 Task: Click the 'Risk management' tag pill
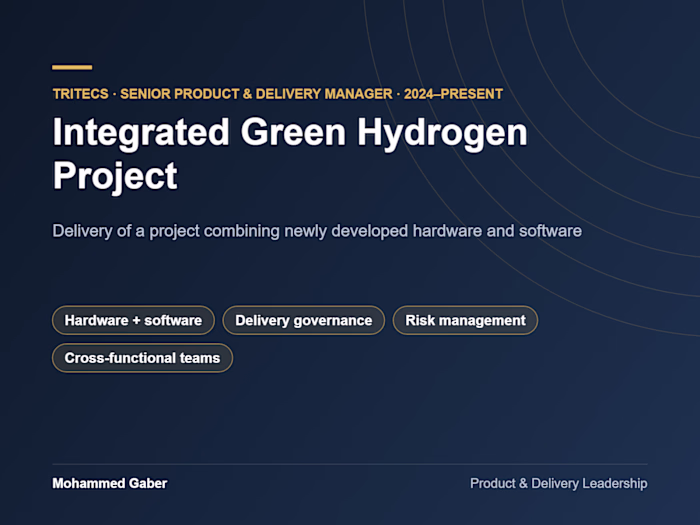pos(465,320)
